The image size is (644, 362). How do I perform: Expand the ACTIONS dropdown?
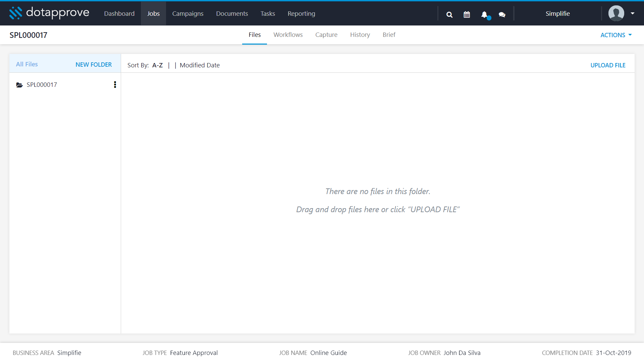[x=616, y=35]
